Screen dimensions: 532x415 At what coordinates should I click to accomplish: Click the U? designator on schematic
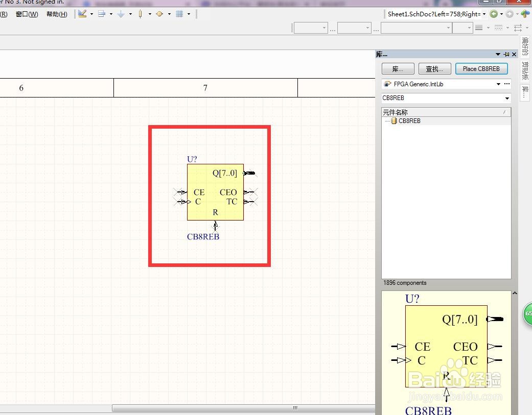click(192, 159)
